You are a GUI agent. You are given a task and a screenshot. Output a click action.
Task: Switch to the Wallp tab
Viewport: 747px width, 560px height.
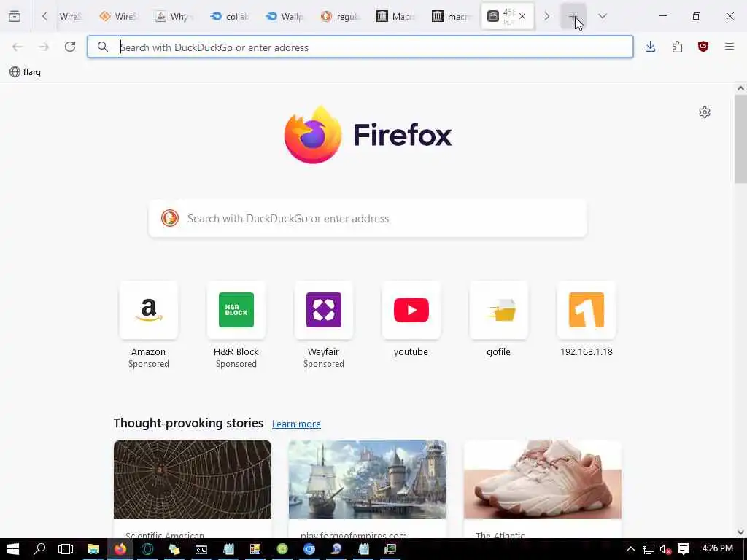[x=285, y=16]
